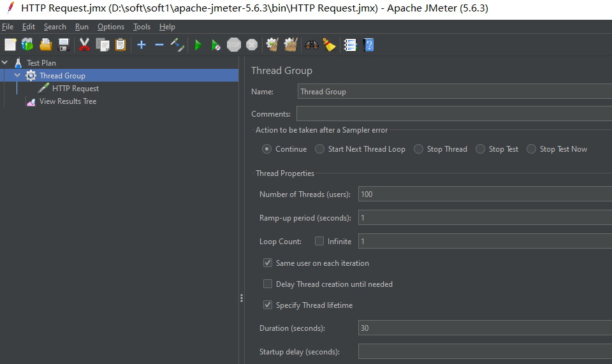Screen dimensions: 612x364
Task: Collapse the Test Plan tree node
Action: pos(5,63)
